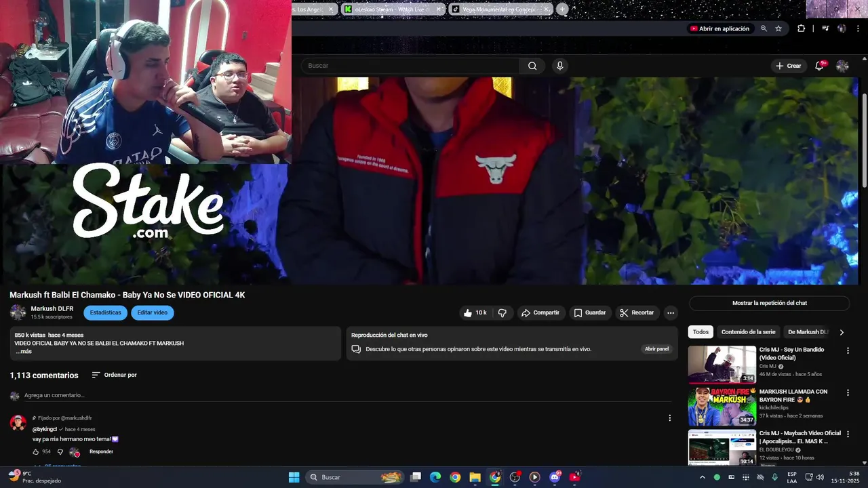The width and height of the screenshot is (868, 488).
Task: Dislike the video
Action: pos(502,312)
